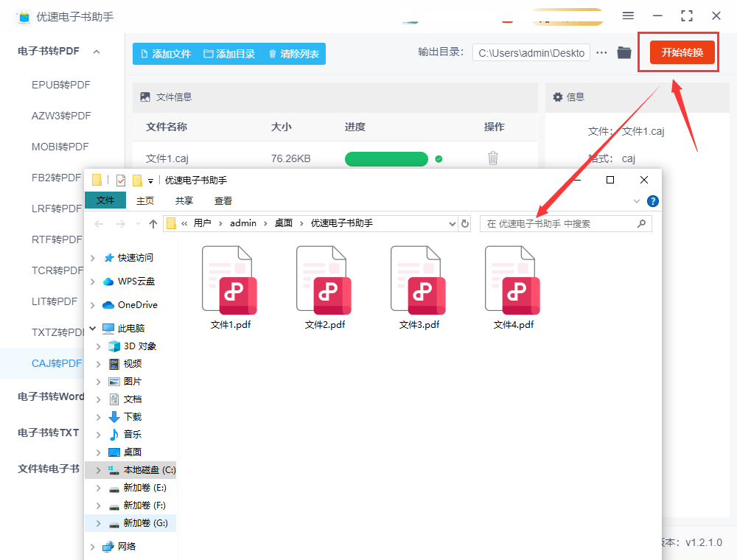Click the OneDrive cloud icon
This screenshot has height=560, width=737.
pyautogui.click(x=108, y=305)
